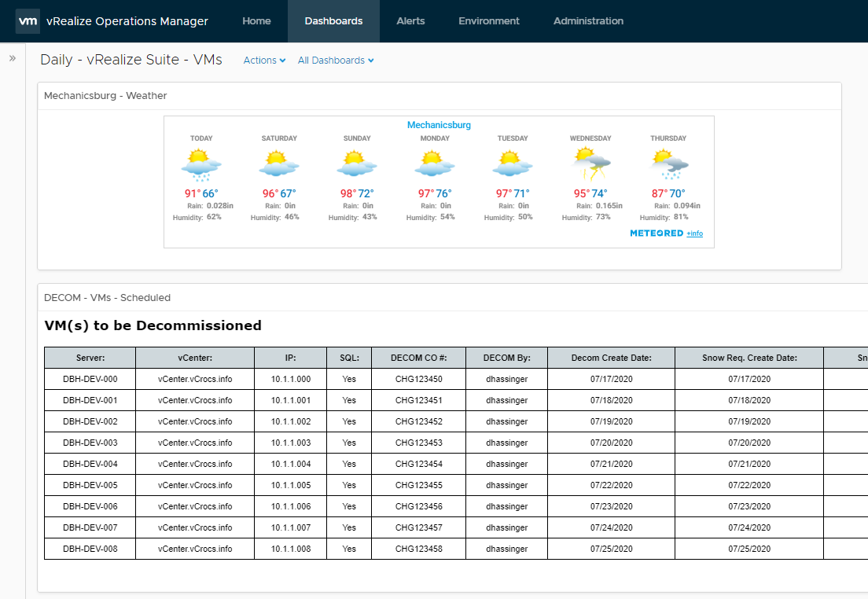The height and width of the screenshot is (599, 868).
Task: Click the Server column header
Action: (90, 358)
